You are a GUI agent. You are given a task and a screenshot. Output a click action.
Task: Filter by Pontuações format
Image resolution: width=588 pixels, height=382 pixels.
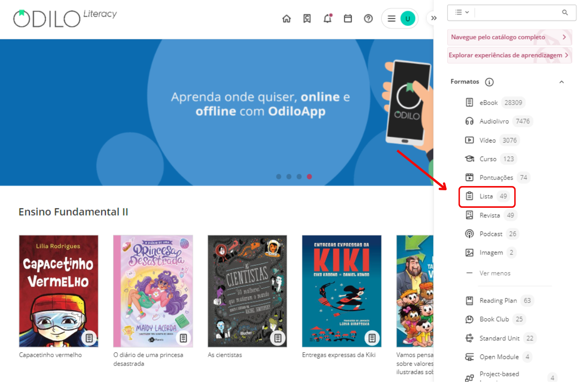[498, 177]
